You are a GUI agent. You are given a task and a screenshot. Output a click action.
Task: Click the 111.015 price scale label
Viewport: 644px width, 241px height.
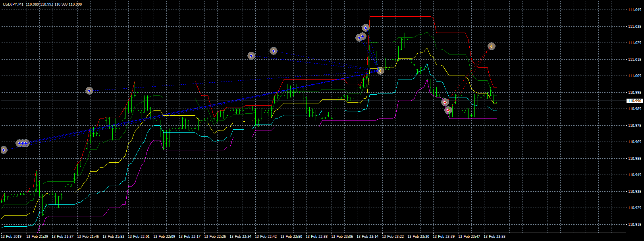pyautogui.click(x=634, y=60)
